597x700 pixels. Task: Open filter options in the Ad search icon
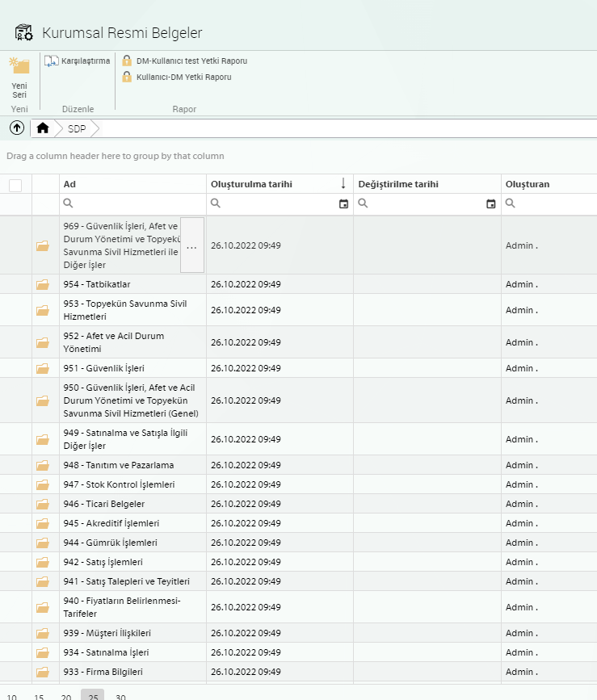coord(69,204)
